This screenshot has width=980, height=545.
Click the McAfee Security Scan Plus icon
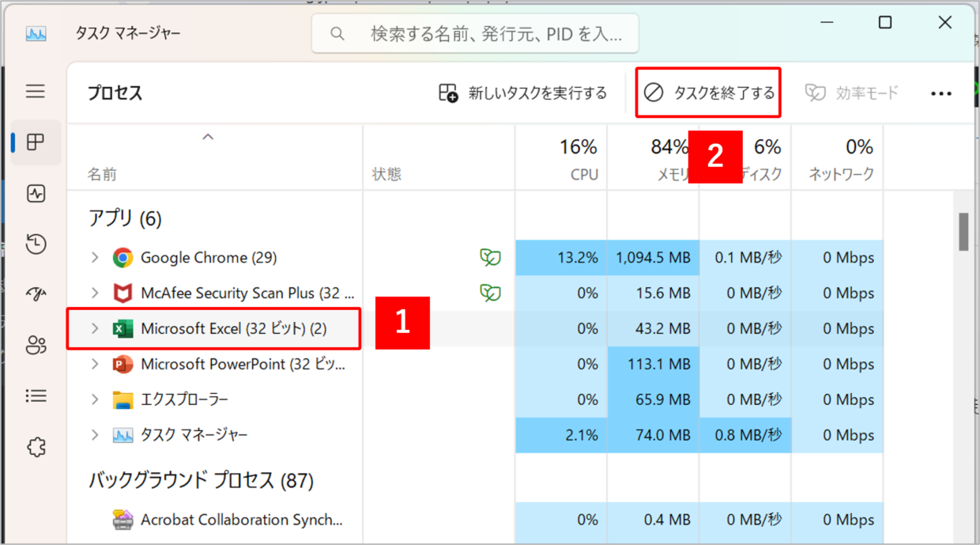coord(122,293)
